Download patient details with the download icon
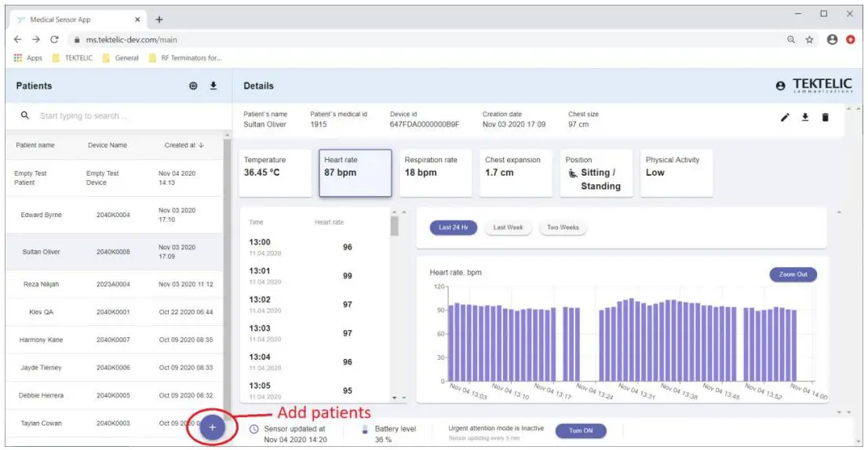The width and height of the screenshot is (868, 450). click(804, 118)
